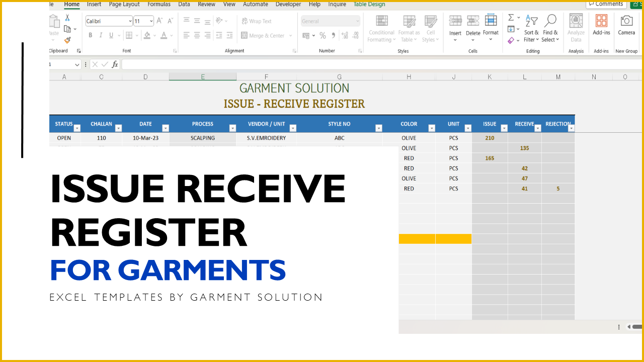The width and height of the screenshot is (644, 362).
Task: Select the Find & Select tool
Action: (550, 28)
